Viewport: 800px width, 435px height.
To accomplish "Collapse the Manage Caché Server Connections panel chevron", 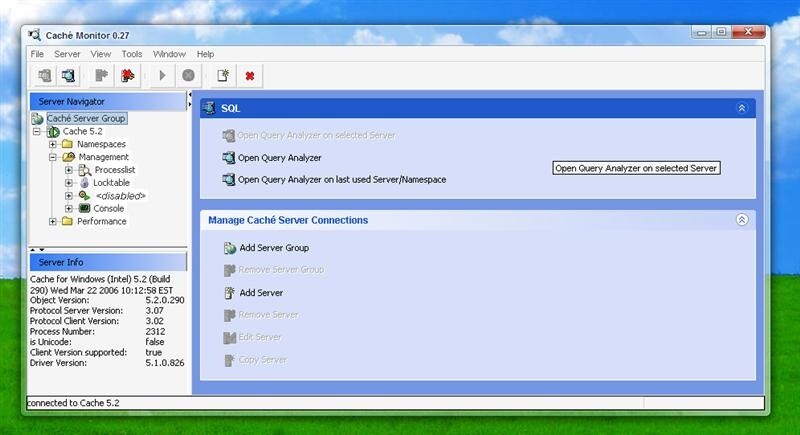I will [x=742, y=220].
